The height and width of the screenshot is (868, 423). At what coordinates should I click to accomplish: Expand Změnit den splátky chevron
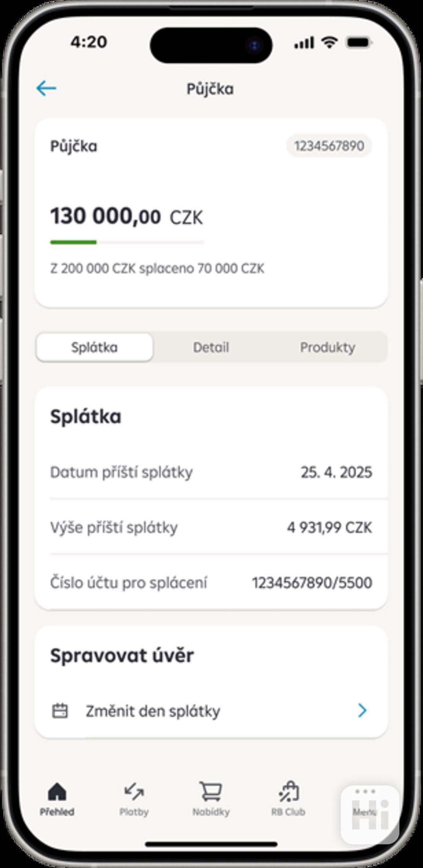click(362, 710)
